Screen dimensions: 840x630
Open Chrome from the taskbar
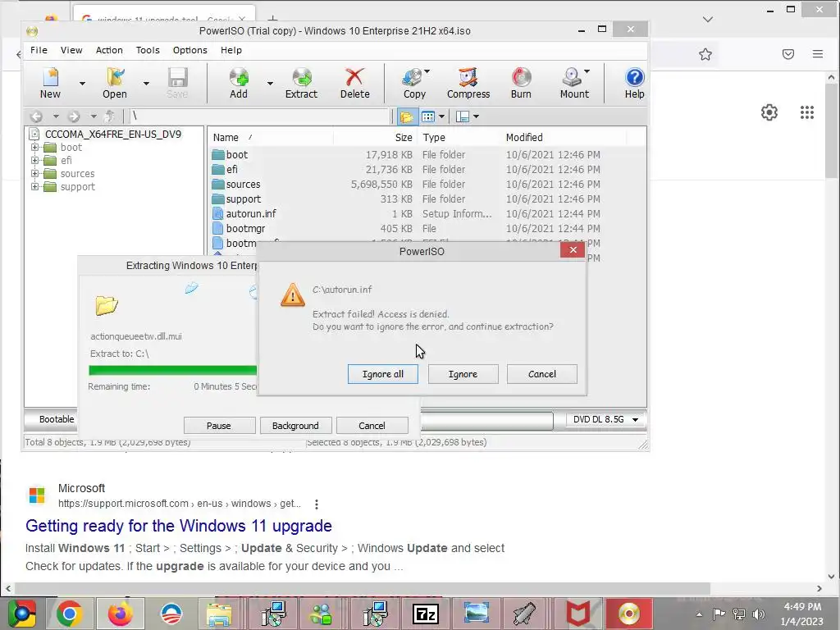(70, 614)
